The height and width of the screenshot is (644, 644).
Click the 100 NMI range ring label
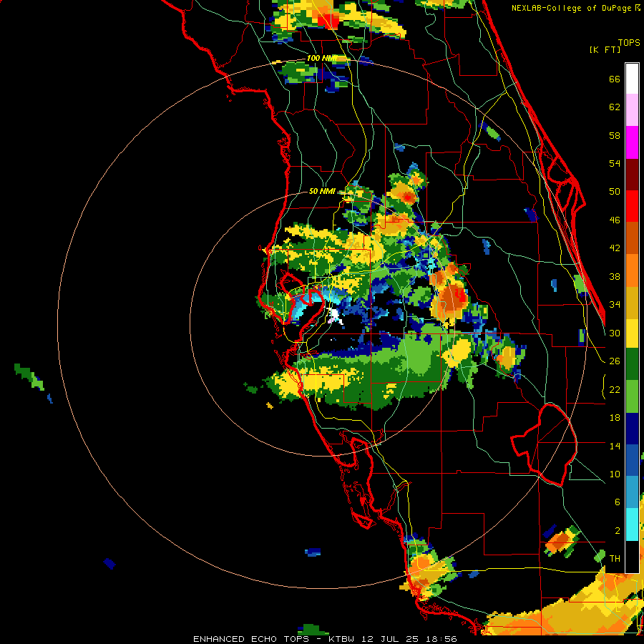pos(321,59)
